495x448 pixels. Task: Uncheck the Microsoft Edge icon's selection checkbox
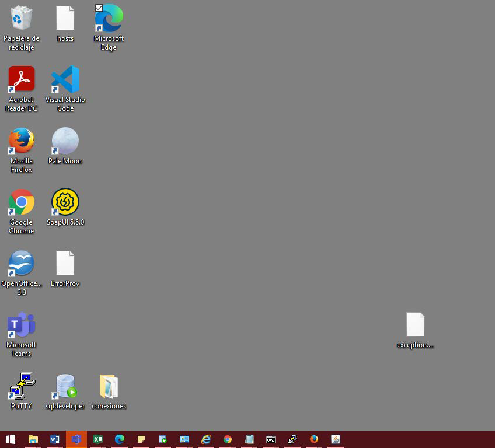[x=99, y=8]
